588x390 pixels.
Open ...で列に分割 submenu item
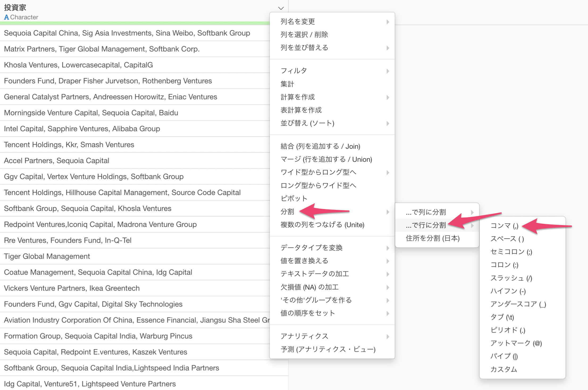tap(437, 212)
